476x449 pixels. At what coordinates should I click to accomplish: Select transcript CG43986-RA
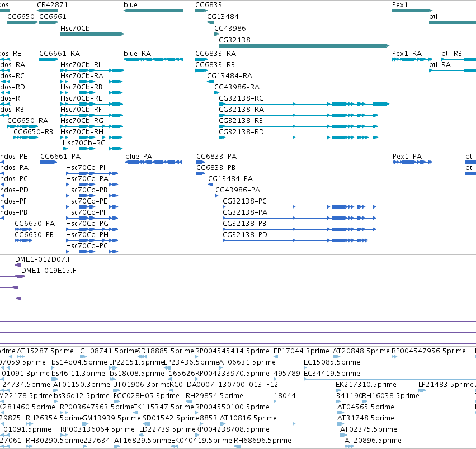coord(237,87)
